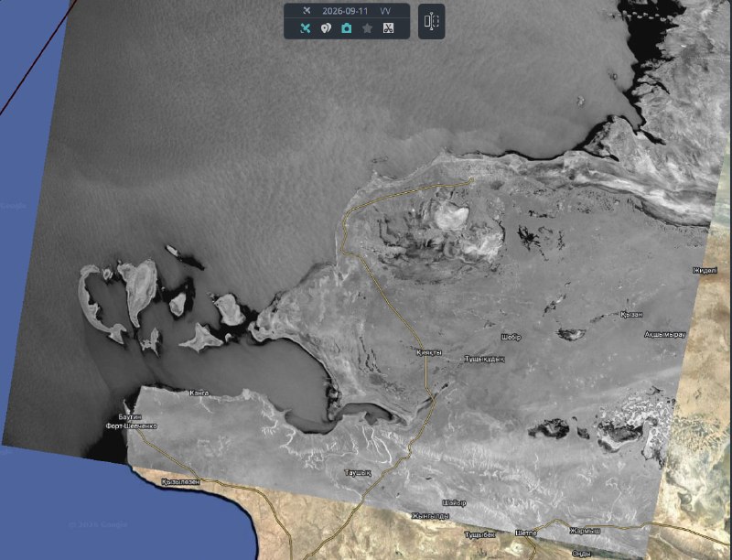This screenshot has width=732, height=560.
Task: Click the Форт-Шевченко map label
Action: click(132, 426)
